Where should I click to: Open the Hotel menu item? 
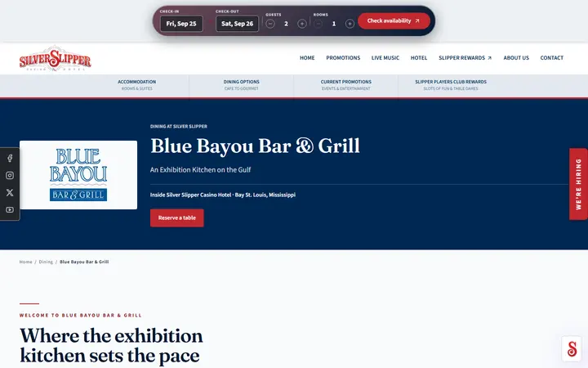click(x=419, y=58)
